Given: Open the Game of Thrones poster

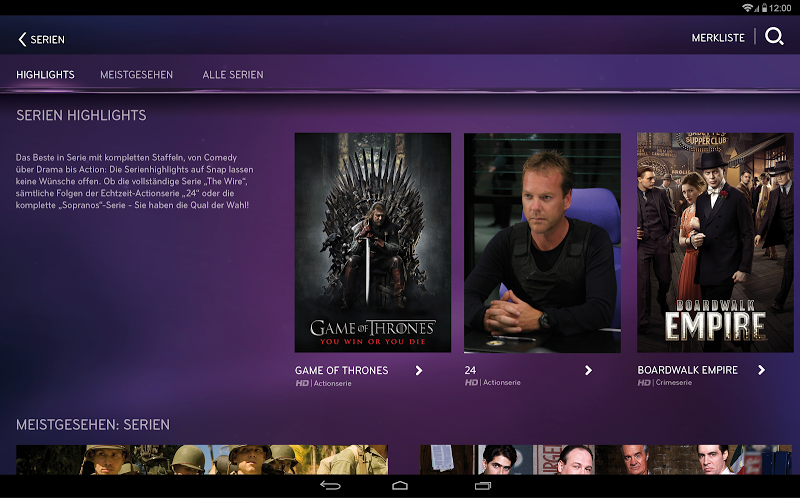Looking at the screenshot, I should tap(372, 242).
